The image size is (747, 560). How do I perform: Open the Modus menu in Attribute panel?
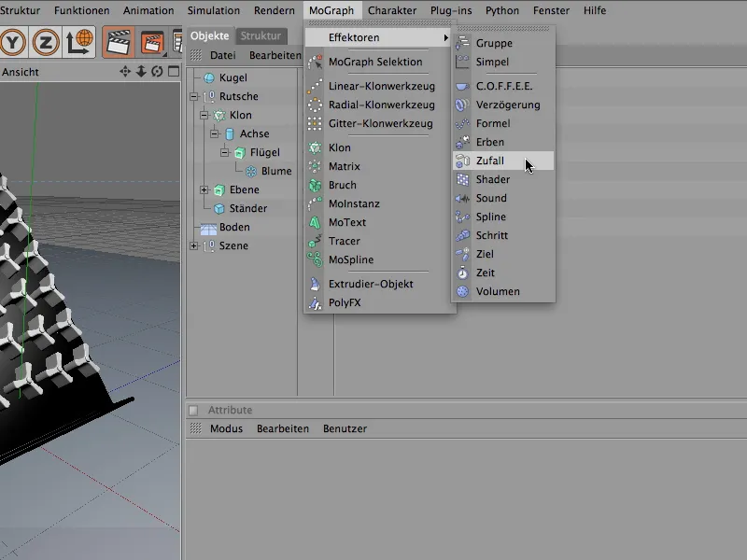tap(226, 428)
